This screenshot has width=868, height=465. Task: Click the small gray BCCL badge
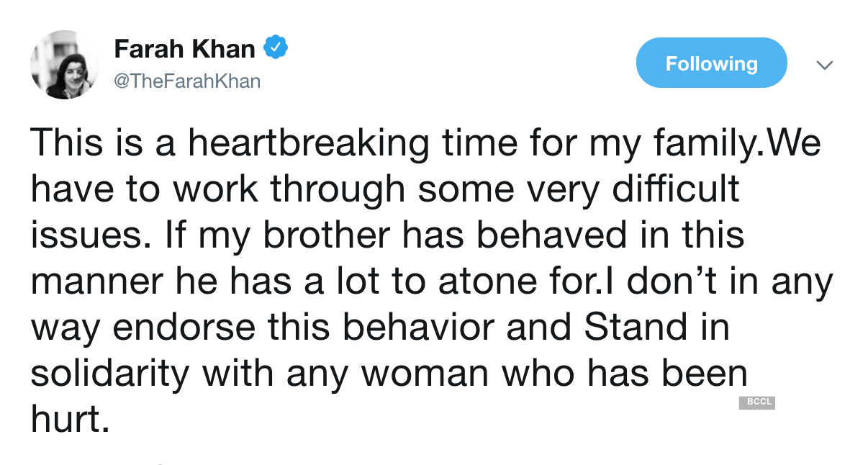(x=757, y=402)
